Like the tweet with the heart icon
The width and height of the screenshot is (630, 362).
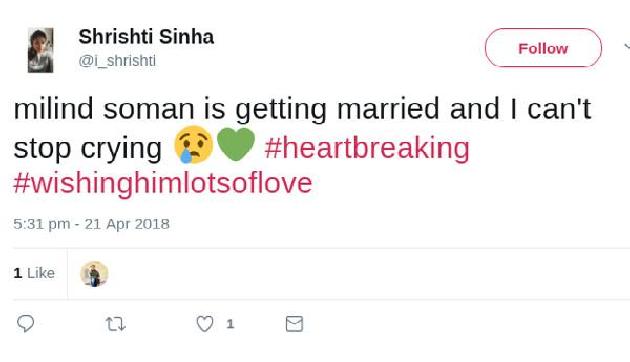pos(205,324)
